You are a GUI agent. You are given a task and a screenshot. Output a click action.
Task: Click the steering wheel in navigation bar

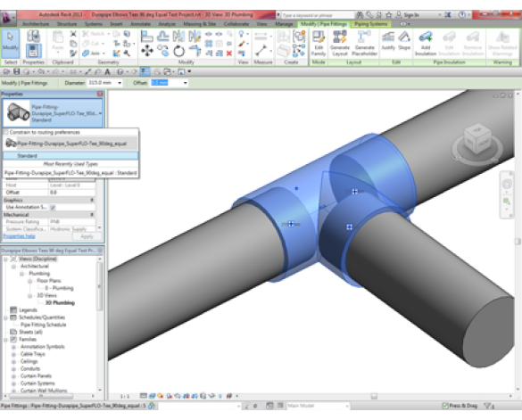507,184
